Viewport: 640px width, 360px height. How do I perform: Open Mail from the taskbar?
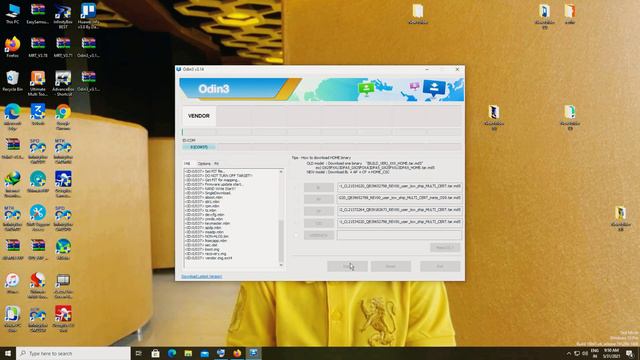pos(204,353)
